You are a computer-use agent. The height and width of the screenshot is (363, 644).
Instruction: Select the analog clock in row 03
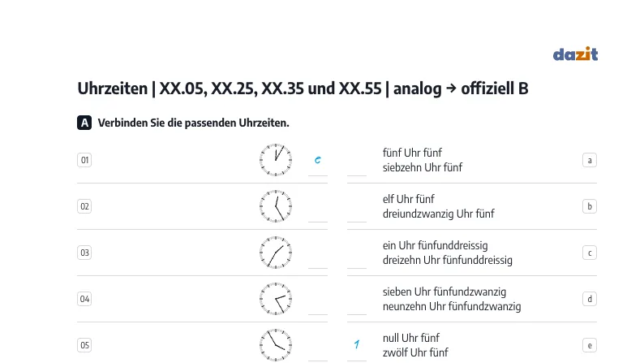coord(276,253)
